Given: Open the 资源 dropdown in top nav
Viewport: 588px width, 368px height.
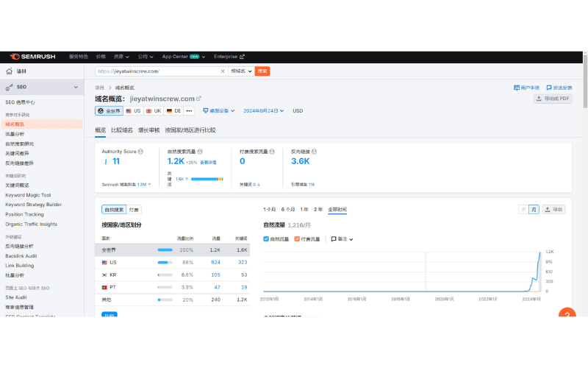Looking at the screenshot, I should [121, 57].
